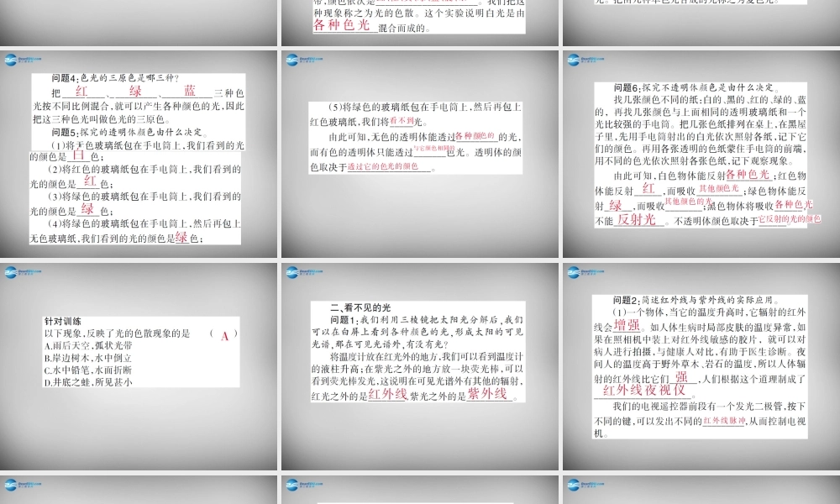This screenshot has height=504, width=840.
Task: Click the red answer 蓝 in the 三原色 sentence
Action: pyautogui.click(x=190, y=91)
